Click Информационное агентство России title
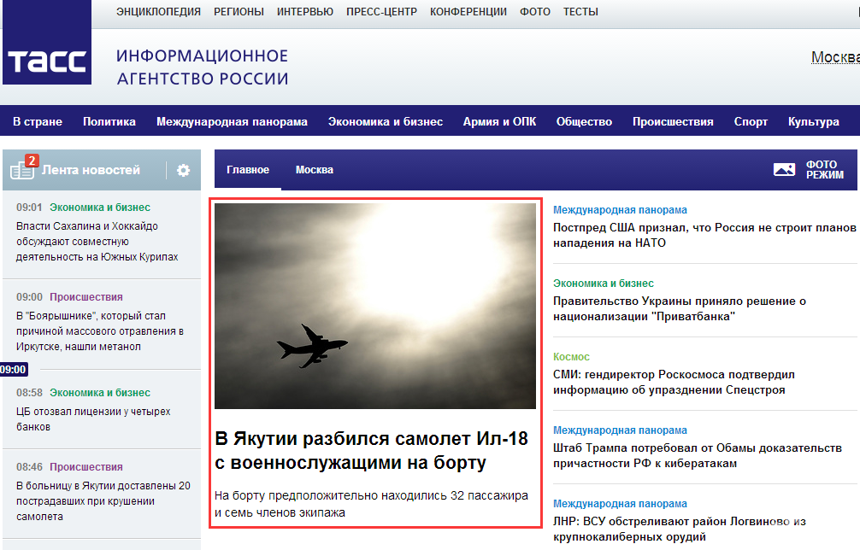 tap(202, 67)
